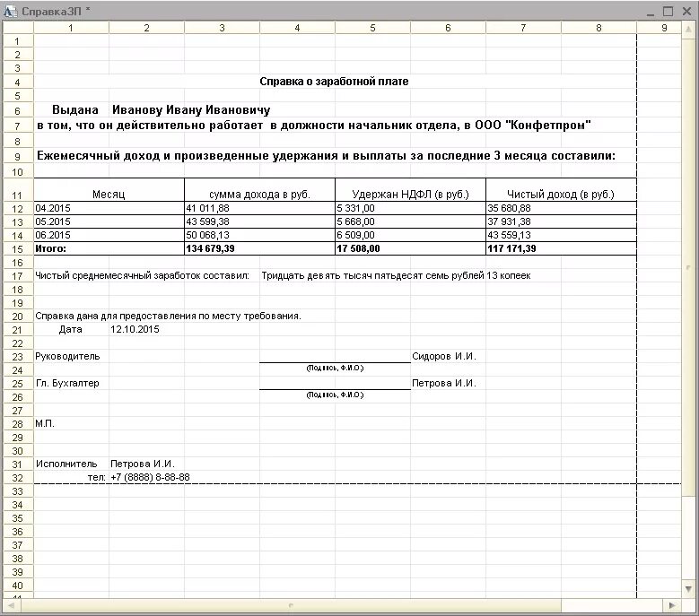
Task: Click the "Руководитель" label
Action: click(x=67, y=356)
